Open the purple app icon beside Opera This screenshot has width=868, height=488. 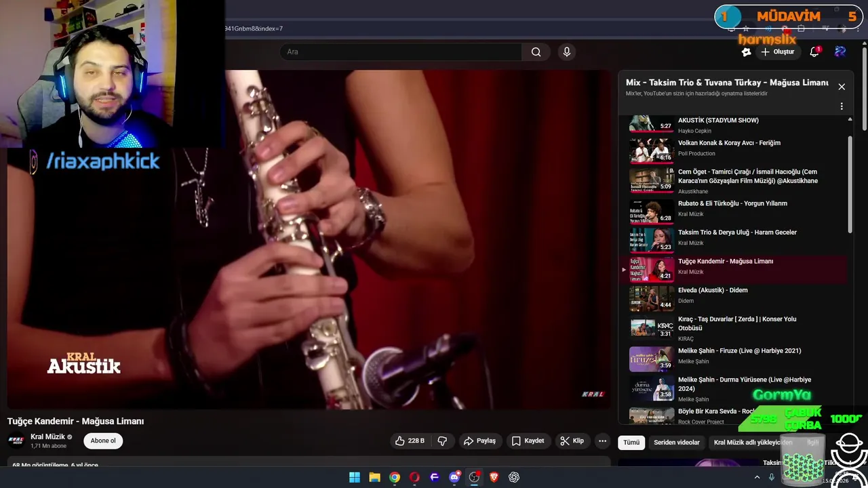434,477
